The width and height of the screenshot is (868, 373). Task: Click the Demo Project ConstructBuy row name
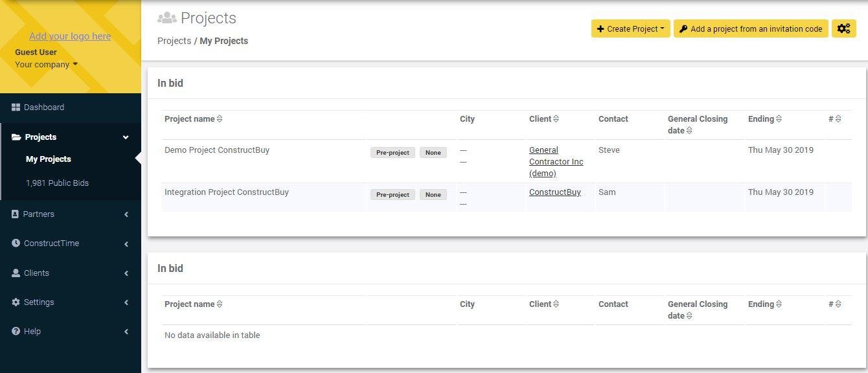216,150
